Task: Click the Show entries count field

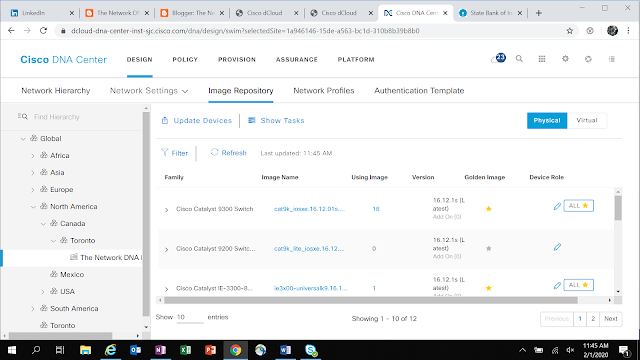Action: point(190,317)
